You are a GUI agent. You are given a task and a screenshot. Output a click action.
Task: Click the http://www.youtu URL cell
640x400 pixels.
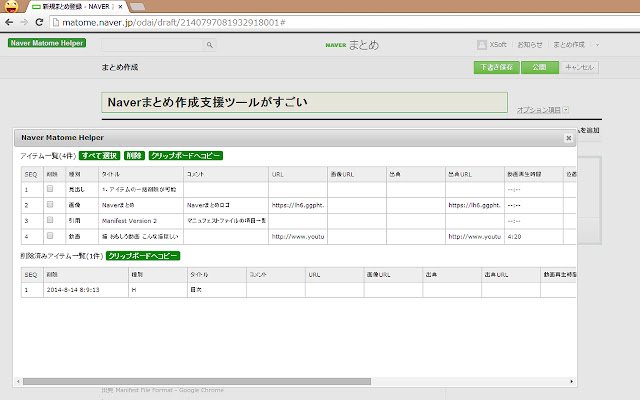(298, 237)
